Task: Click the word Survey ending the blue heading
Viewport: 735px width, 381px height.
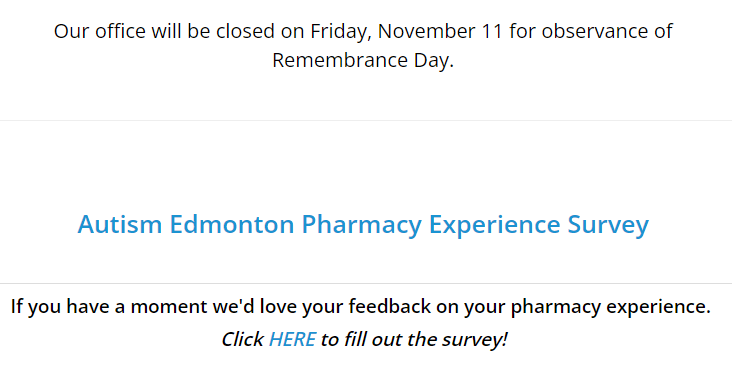Action: pyautogui.click(x=608, y=225)
